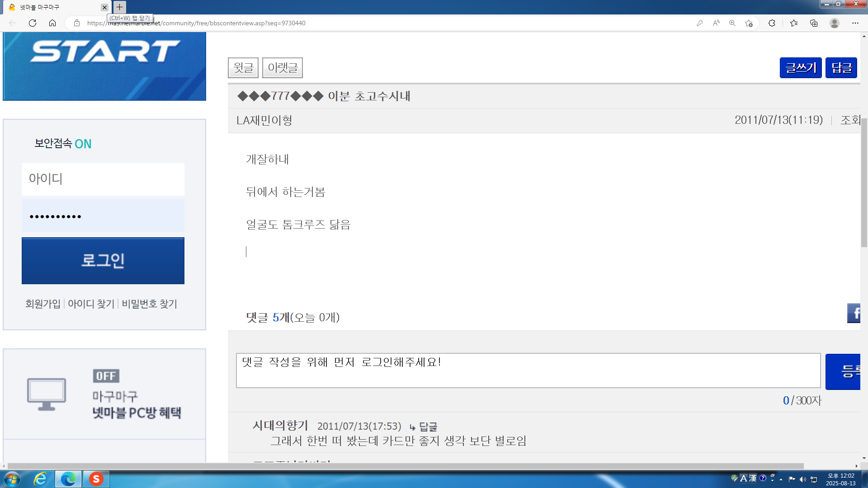
Task: Click the browser home icon
Action: point(52,23)
